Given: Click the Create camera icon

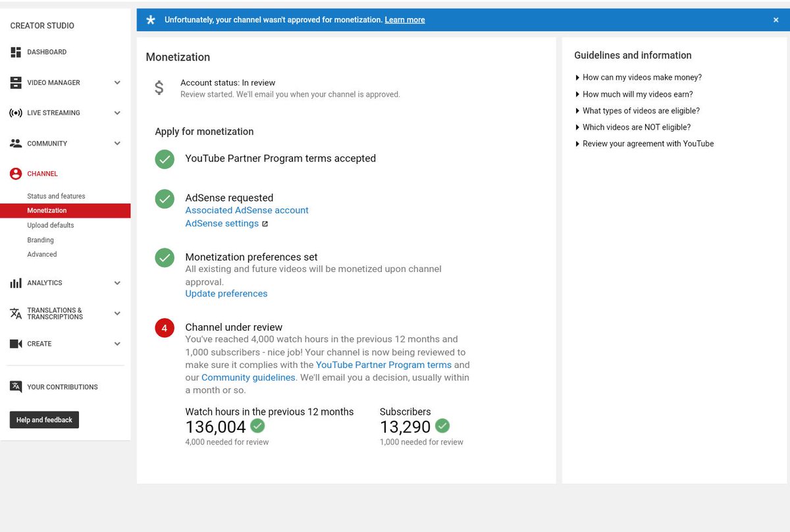Looking at the screenshot, I should [16, 344].
